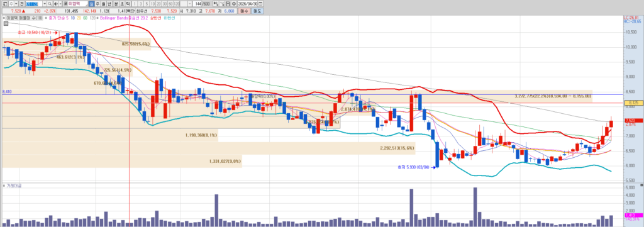Image resolution: width=644 pixels, height=227 pixels.
Task: Click the red 매수 buy button
Action: point(244,11)
